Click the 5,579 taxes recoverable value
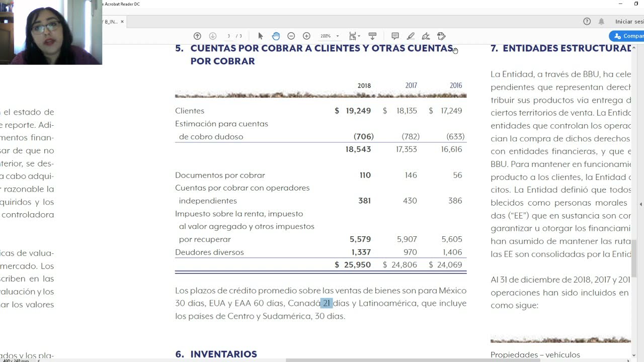The width and height of the screenshot is (644, 362). [360, 239]
